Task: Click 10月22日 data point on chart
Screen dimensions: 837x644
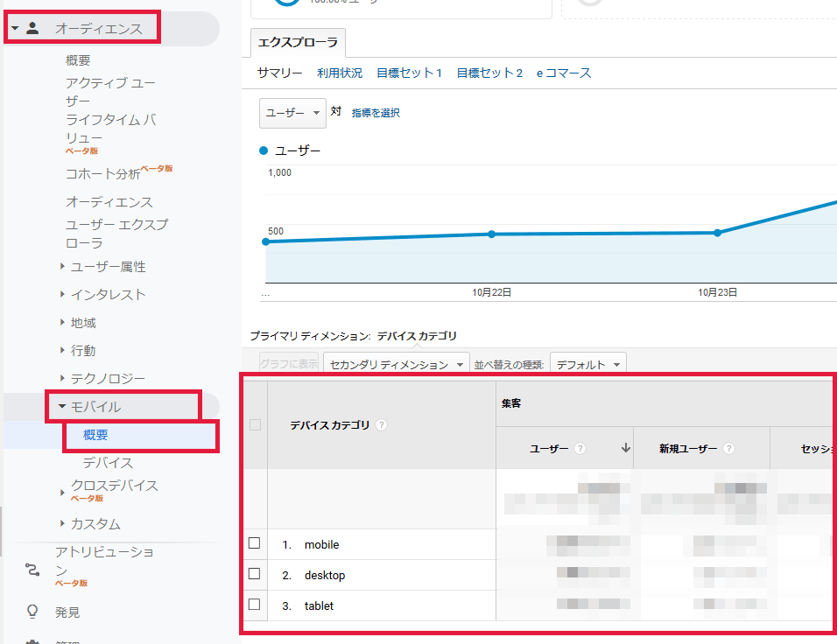Action: click(492, 234)
